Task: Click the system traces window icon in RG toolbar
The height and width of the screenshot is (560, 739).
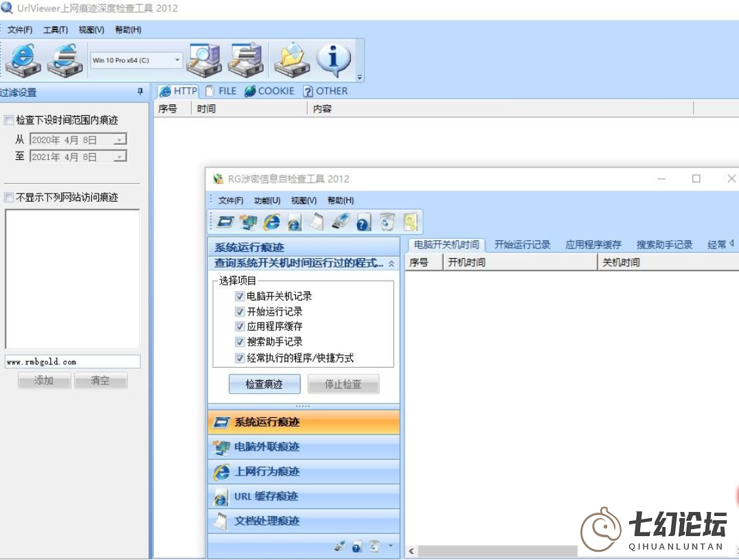Action: pos(226,222)
